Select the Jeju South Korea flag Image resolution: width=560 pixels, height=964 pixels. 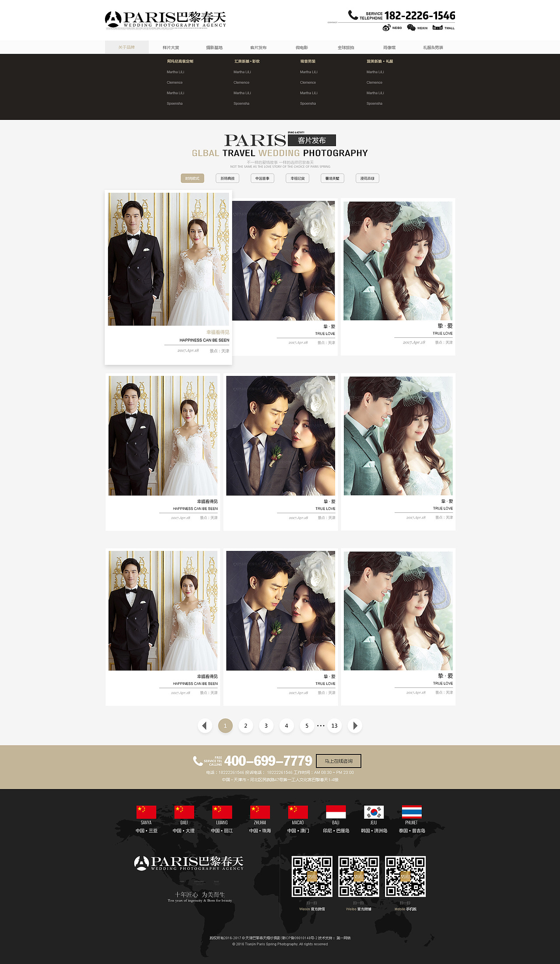tap(374, 812)
